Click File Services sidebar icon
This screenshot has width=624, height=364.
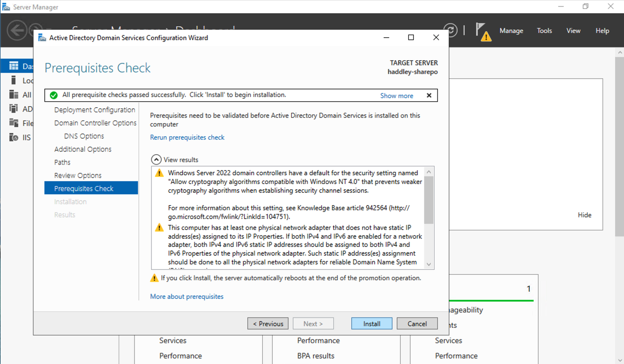pyautogui.click(x=14, y=123)
